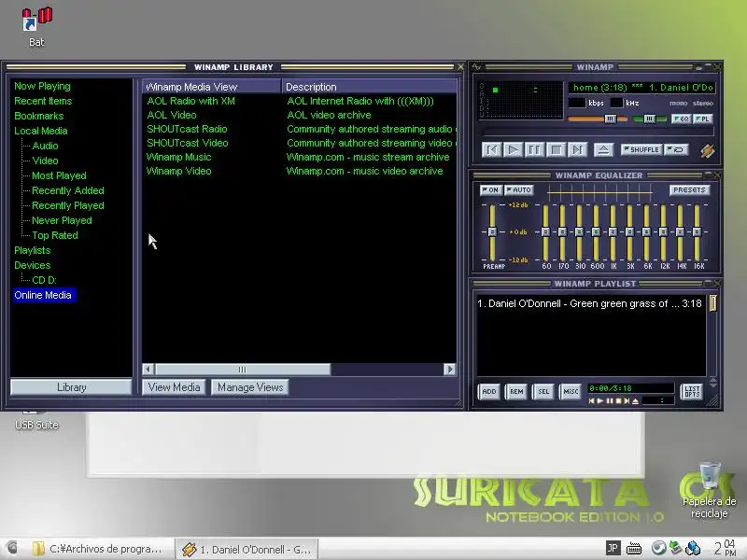Click the keyboard icon in system tray
747x560 pixels.
[x=634, y=549]
